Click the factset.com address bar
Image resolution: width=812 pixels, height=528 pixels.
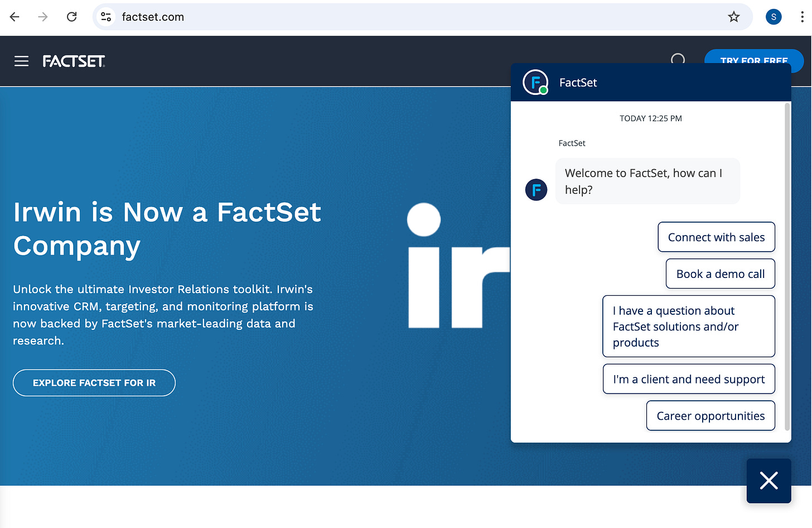422,17
